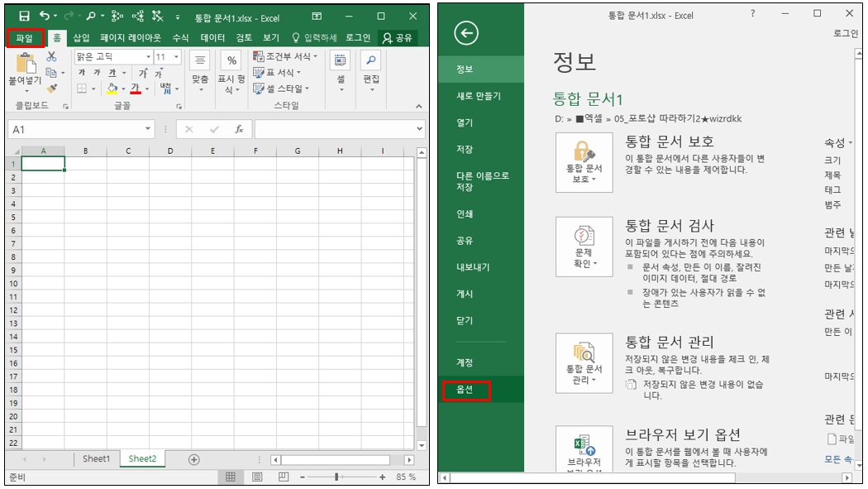Add a new sheet with plus icon
The width and height of the screenshot is (868, 489).
(193, 460)
